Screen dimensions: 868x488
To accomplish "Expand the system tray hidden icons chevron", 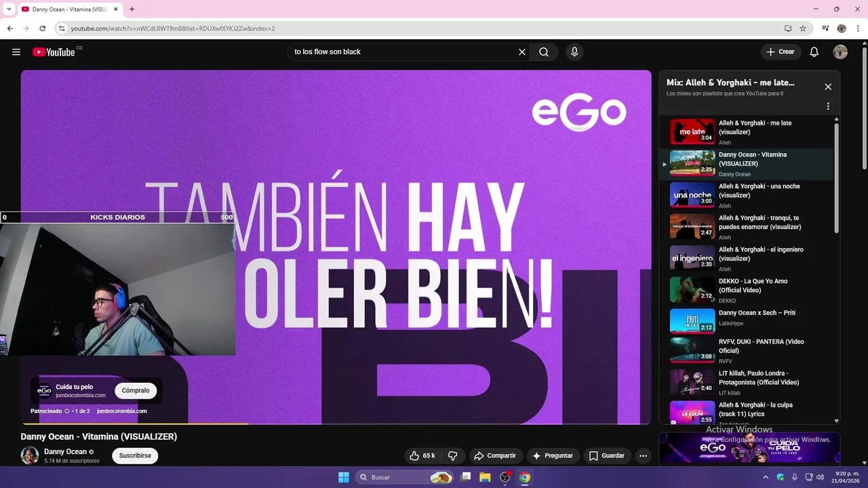I will [x=766, y=477].
